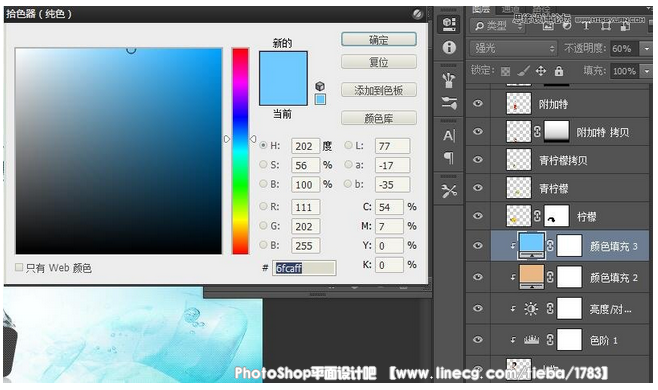
Task: Lock transparent pixels icon
Action: click(505, 71)
